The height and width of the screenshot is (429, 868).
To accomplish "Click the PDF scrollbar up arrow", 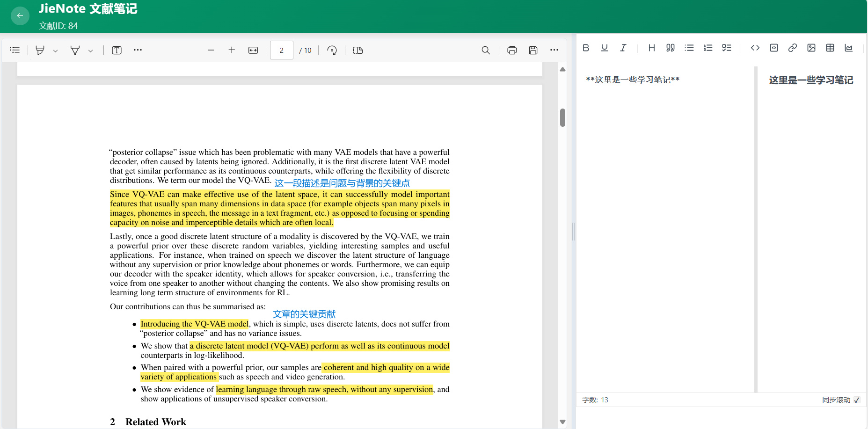I will [563, 69].
